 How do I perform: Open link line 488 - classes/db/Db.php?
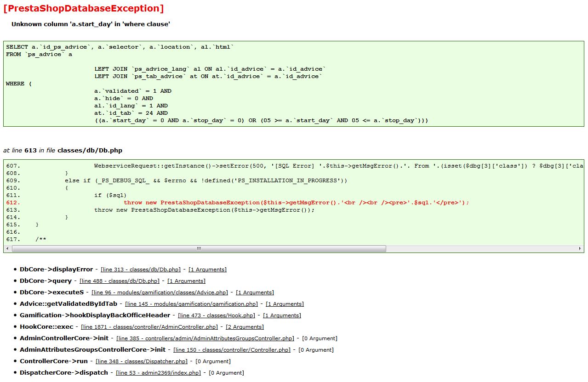120,281
